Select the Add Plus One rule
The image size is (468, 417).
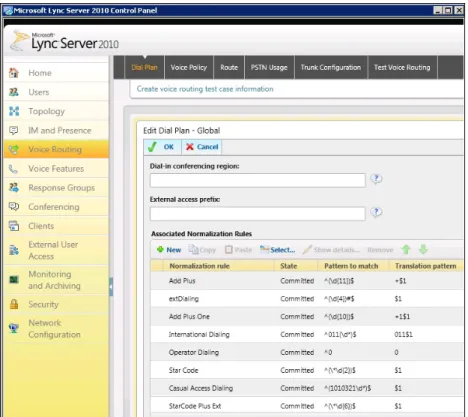tap(307, 317)
